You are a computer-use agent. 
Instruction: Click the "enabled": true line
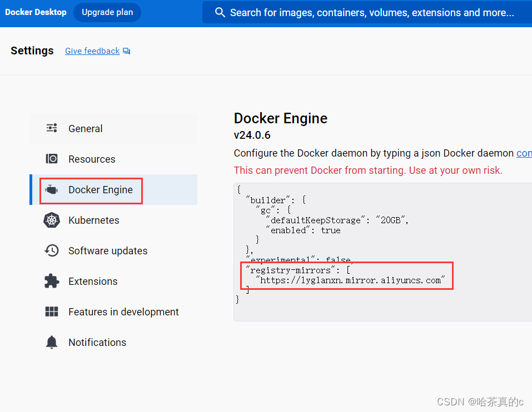[304, 230]
